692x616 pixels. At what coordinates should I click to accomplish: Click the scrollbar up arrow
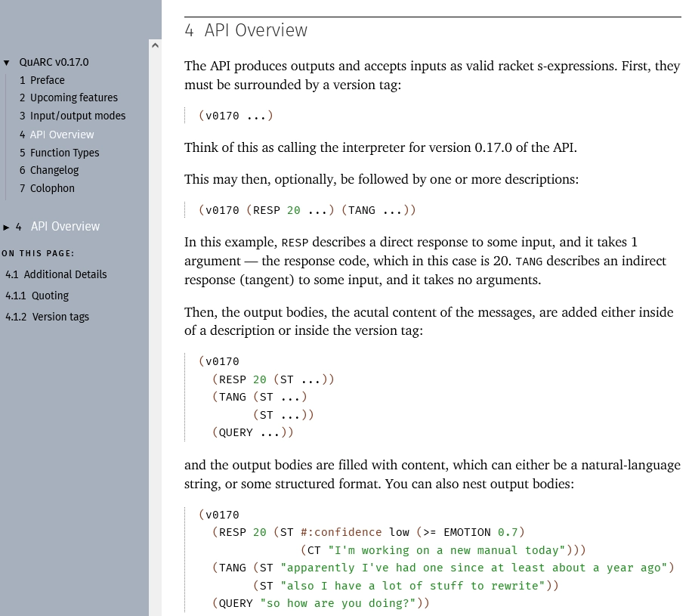[156, 45]
